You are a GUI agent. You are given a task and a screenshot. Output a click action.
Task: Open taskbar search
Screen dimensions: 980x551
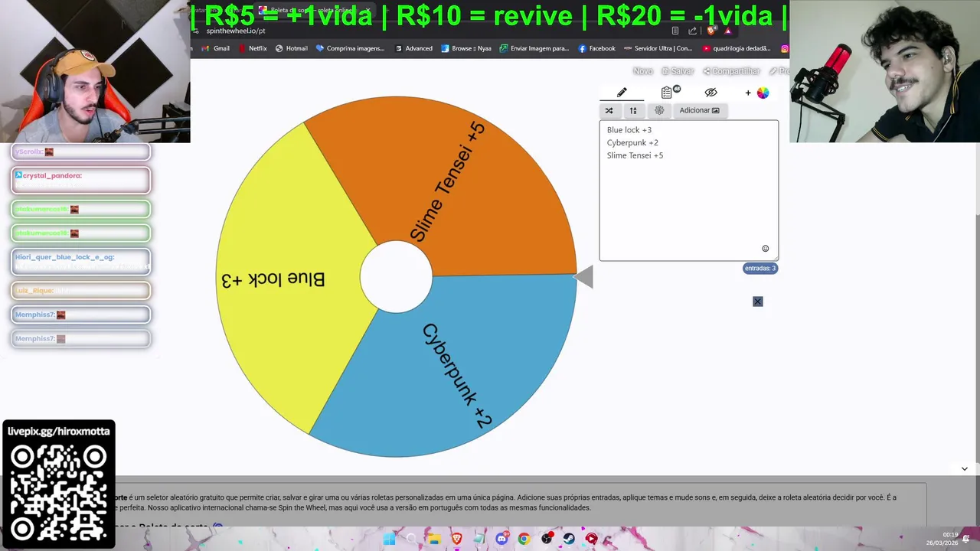click(411, 539)
